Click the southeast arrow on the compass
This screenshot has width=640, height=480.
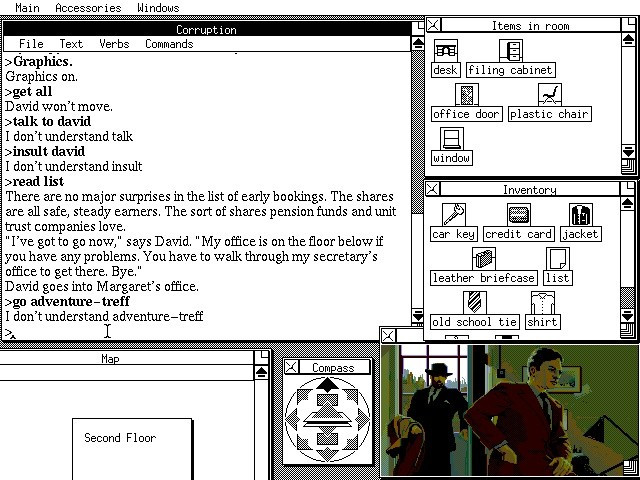coord(350,442)
